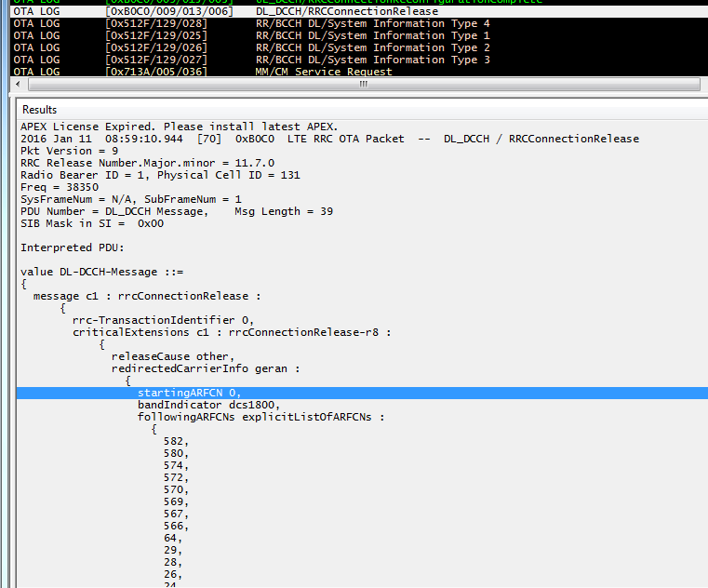
Task: Click the [0x512F/129/028] log code
Action: pyautogui.click(x=156, y=23)
